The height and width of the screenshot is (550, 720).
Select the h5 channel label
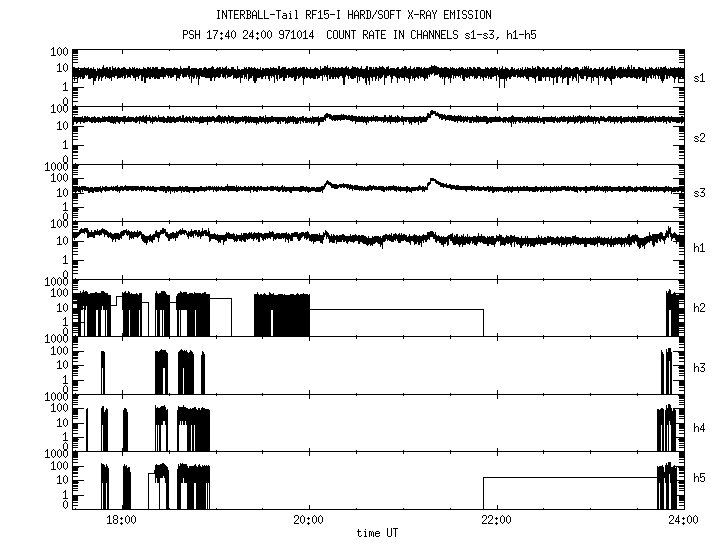[700, 479]
